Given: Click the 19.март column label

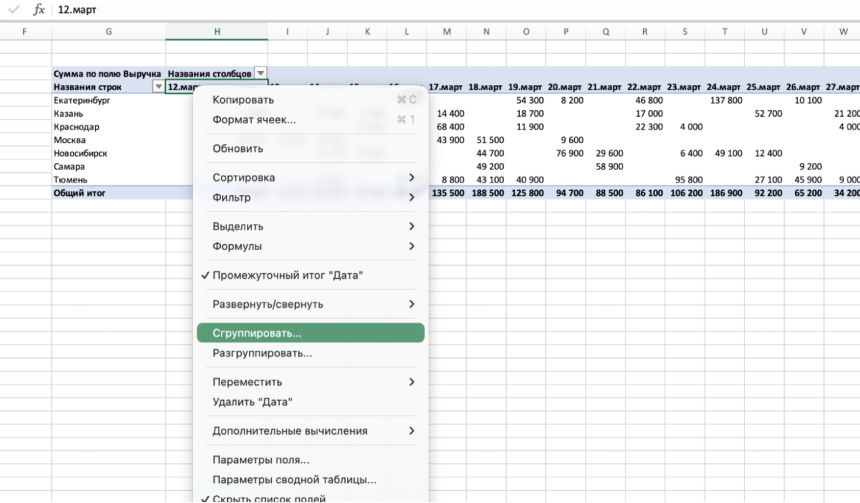Looking at the screenshot, I should (525, 87).
